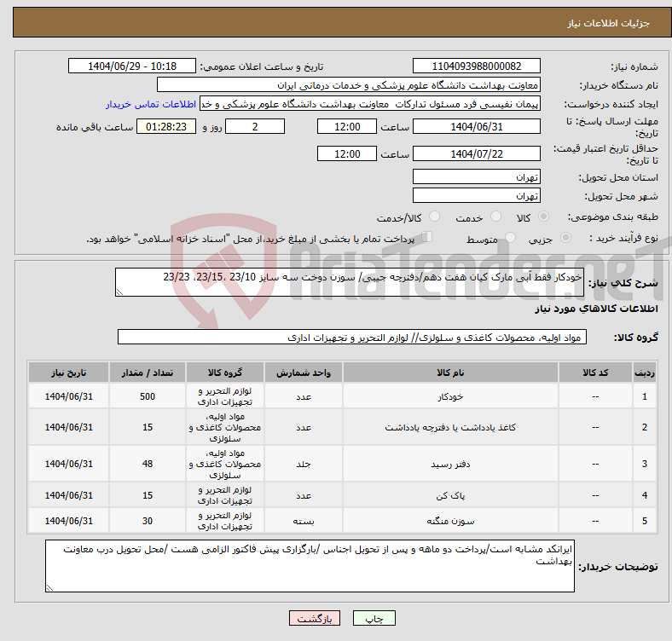The width and height of the screenshot is (672, 641).
Task: Click the اطلاعات کالاهای مورد نیاز heading
Action: pyautogui.click(x=596, y=309)
